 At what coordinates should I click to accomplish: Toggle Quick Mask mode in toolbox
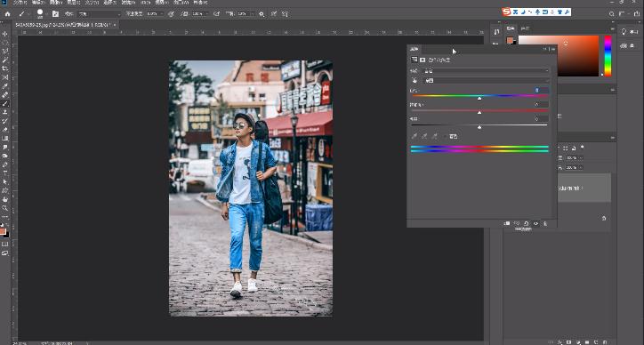tap(5, 245)
